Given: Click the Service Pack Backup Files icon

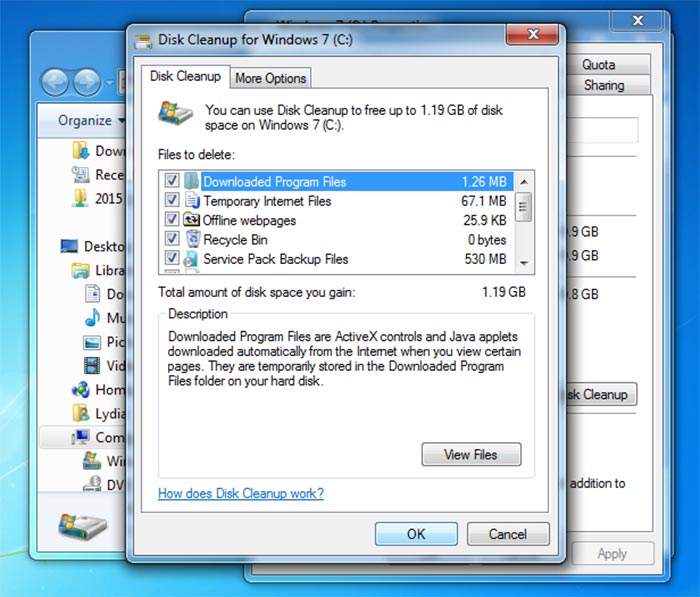Looking at the screenshot, I should 191,259.
